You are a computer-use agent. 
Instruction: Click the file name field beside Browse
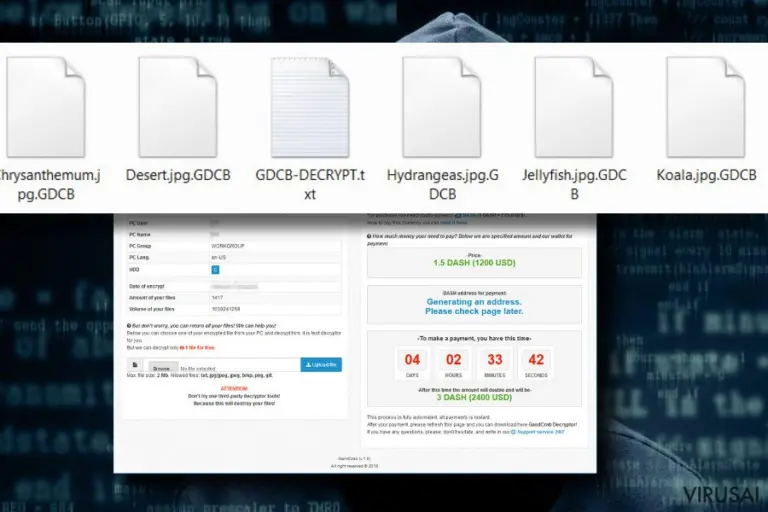coord(239,368)
